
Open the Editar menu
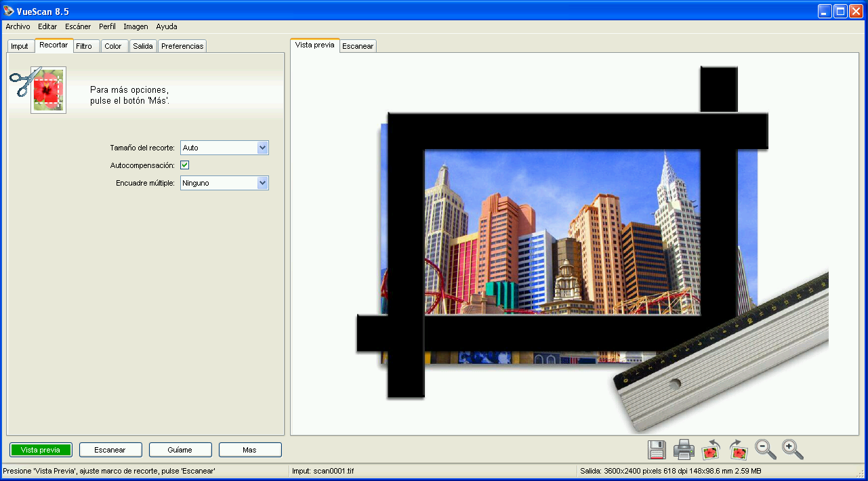[47, 27]
